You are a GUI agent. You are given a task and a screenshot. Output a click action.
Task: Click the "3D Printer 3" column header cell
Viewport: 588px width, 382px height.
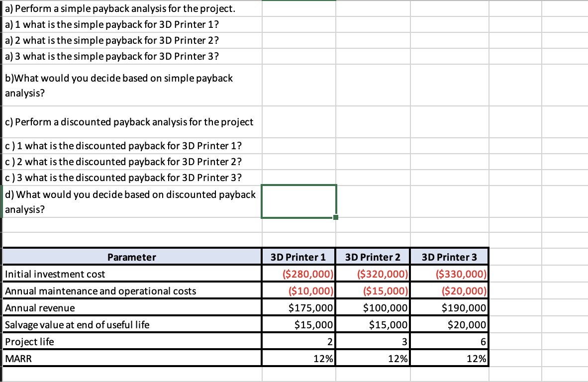click(449, 257)
